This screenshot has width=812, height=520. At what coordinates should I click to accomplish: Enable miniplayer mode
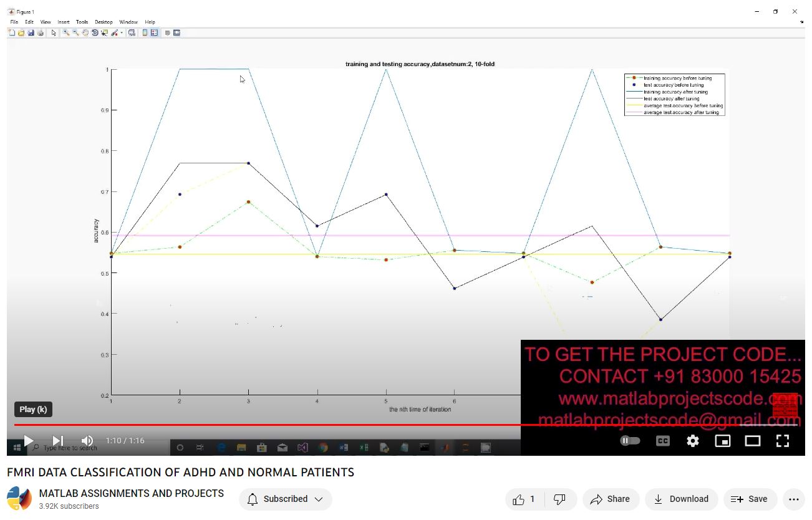point(722,441)
